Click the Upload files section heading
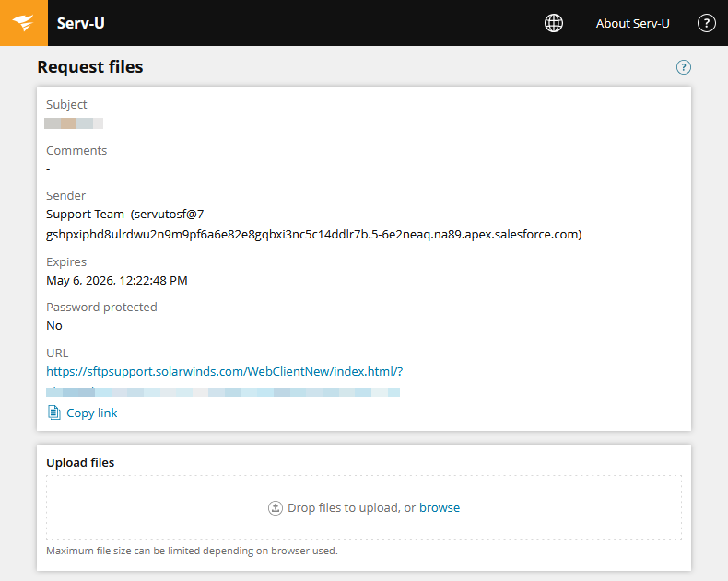Image resolution: width=728 pixels, height=581 pixels. click(x=80, y=462)
